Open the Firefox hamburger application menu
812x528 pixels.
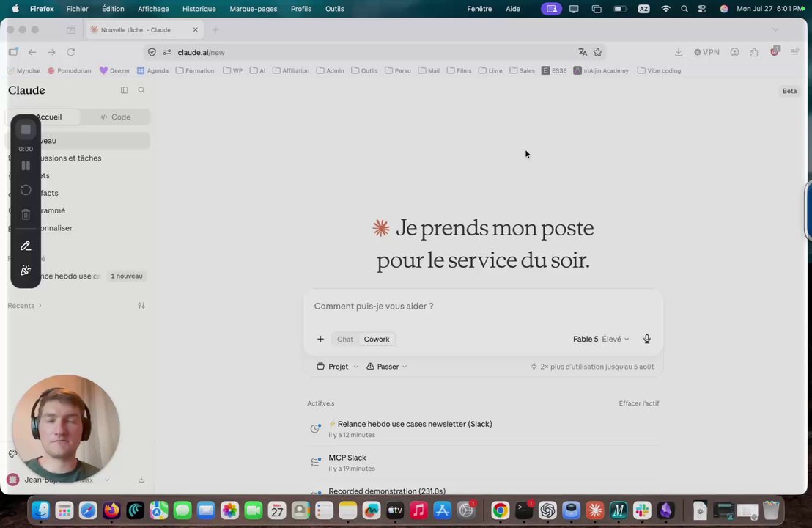[794, 52]
